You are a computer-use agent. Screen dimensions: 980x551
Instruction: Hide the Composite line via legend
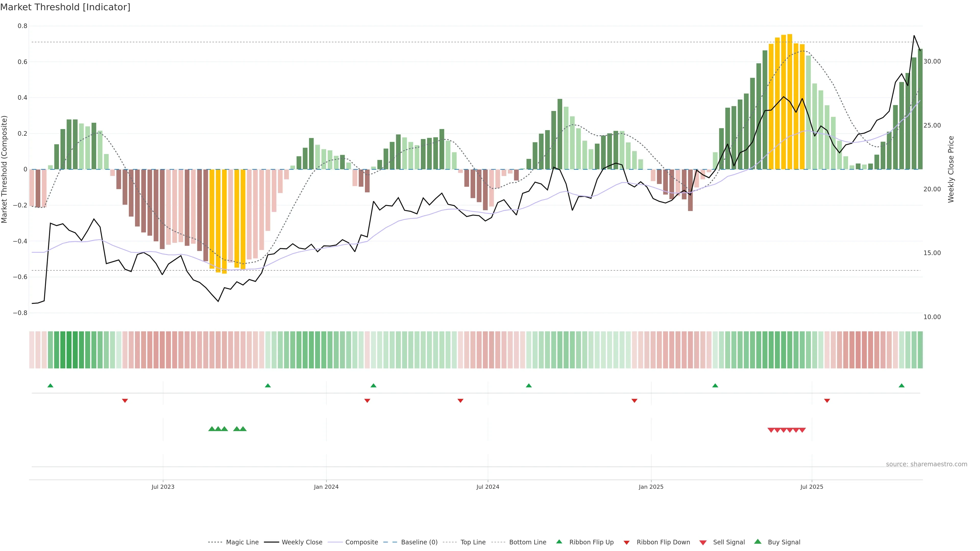(361, 542)
